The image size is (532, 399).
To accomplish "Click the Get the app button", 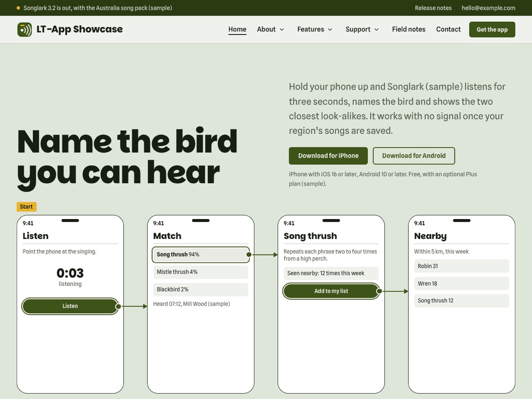I will (492, 30).
